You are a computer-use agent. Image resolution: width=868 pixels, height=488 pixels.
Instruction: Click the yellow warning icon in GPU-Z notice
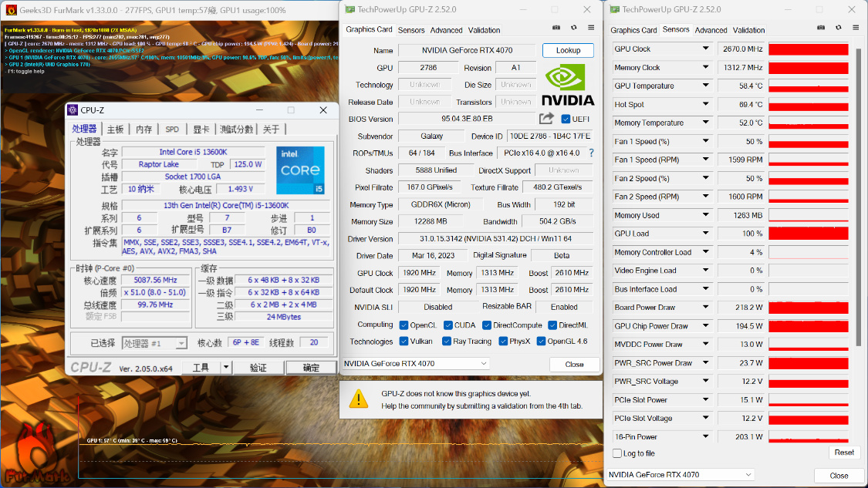click(x=359, y=399)
